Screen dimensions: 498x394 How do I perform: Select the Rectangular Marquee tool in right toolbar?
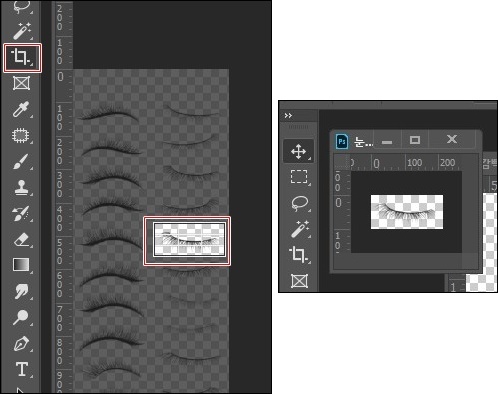pyautogui.click(x=299, y=177)
